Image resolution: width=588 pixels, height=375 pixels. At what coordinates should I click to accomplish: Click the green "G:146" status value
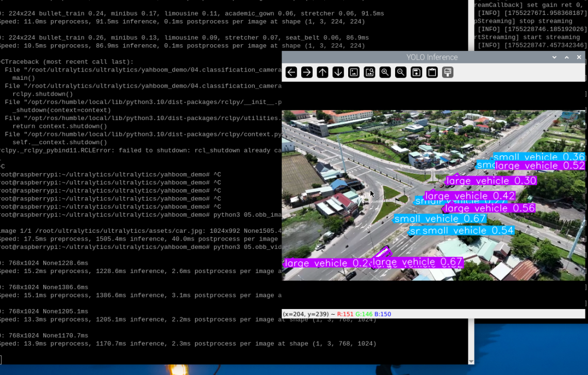click(x=364, y=314)
